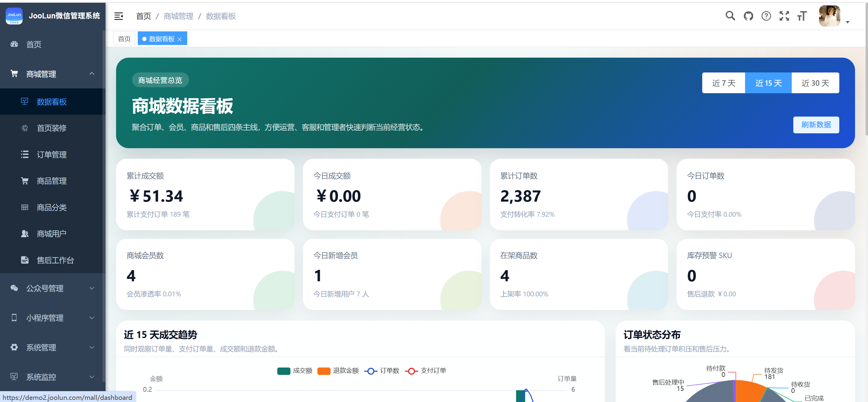Click the user avatar picture
The height and width of the screenshot is (402, 868).
coord(829,16)
